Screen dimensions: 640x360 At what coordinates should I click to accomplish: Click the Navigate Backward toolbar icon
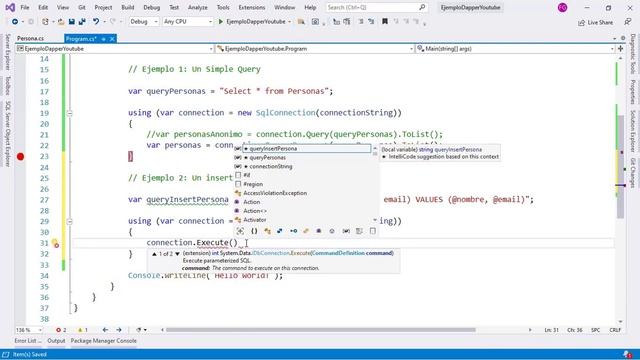15,22
